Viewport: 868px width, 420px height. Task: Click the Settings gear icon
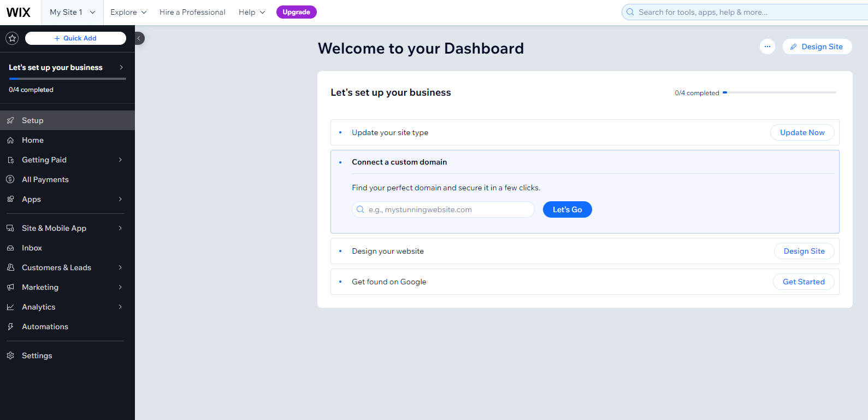tap(10, 355)
